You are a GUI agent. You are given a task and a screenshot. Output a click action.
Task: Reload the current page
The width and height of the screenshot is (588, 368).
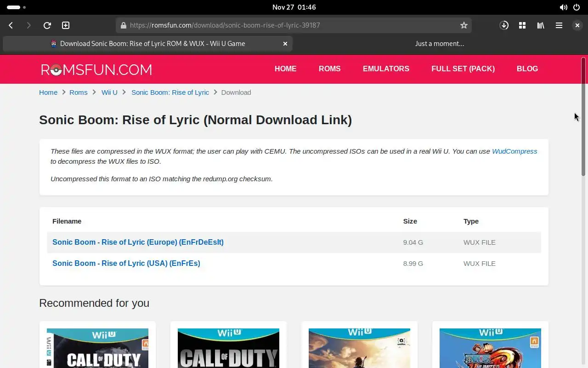pyautogui.click(x=47, y=25)
